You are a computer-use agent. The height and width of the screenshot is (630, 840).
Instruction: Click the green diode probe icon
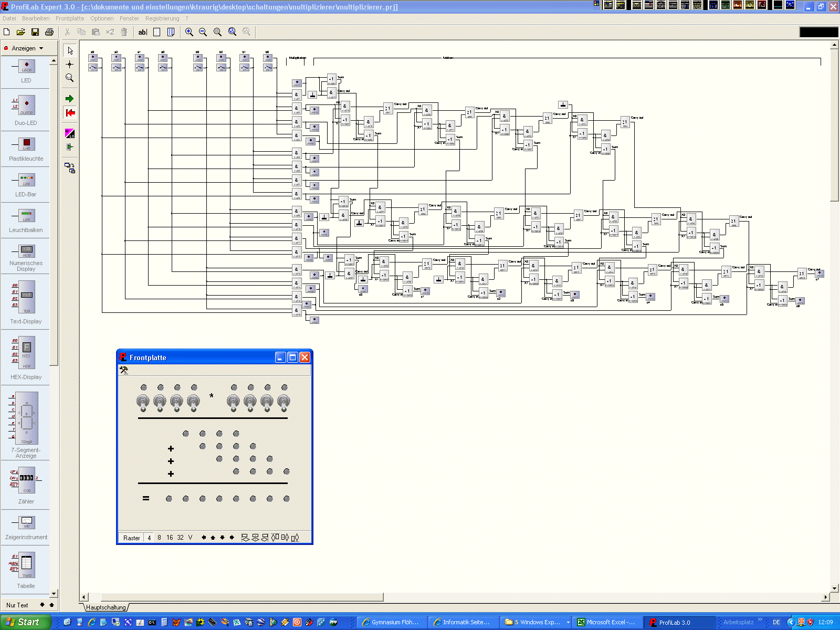70,147
